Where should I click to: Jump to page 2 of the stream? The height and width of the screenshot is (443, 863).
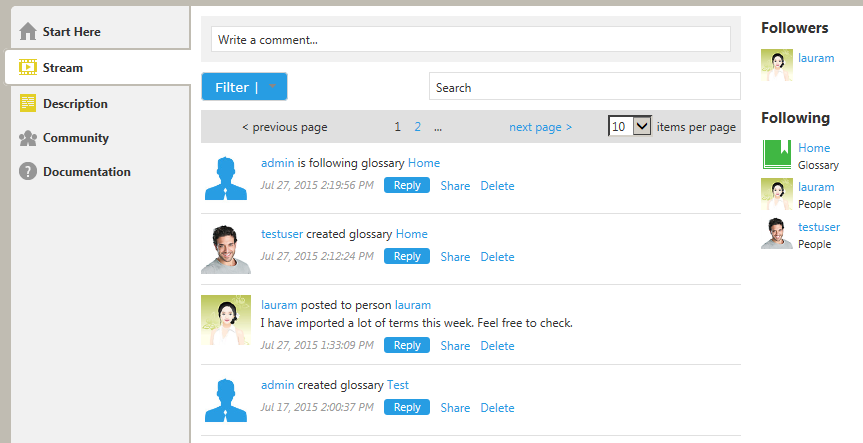[418, 127]
